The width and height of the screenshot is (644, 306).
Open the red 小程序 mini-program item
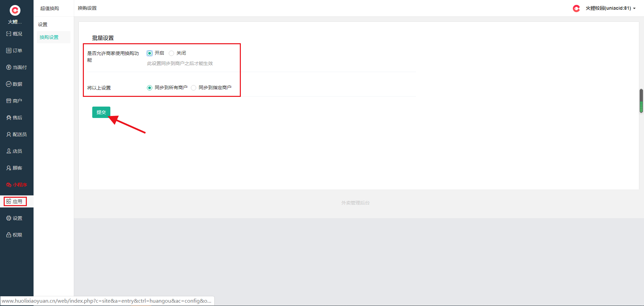[x=16, y=185]
